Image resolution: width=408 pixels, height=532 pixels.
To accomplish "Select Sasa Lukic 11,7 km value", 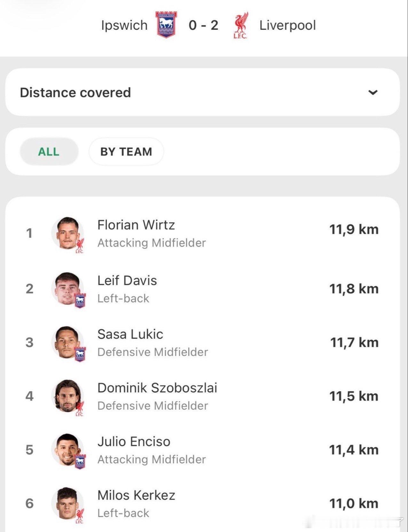I will point(354,342).
